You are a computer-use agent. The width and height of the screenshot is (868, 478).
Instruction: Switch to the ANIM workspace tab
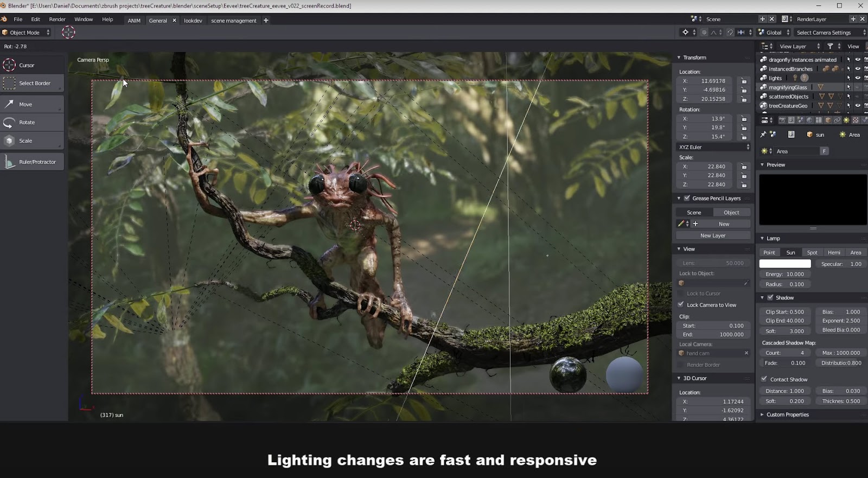(x=134, y=21)
